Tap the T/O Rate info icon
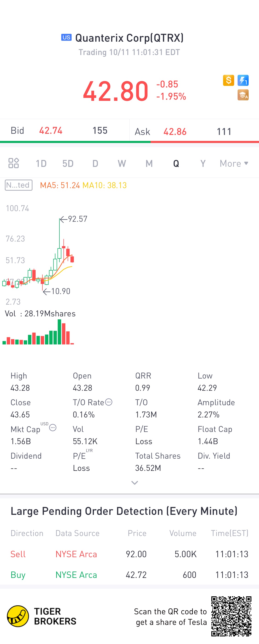This screenshot has width=259, height=644. [109, 402]
